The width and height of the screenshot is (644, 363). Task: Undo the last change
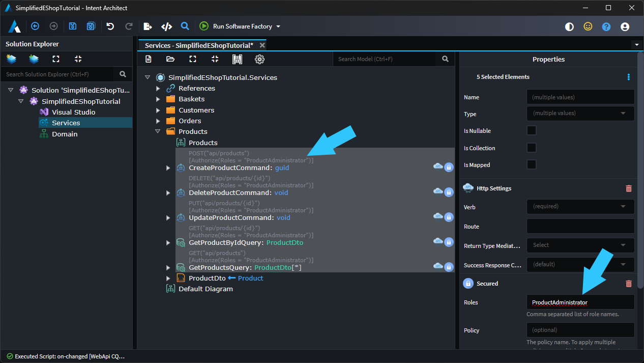click(x=110, y=26)
